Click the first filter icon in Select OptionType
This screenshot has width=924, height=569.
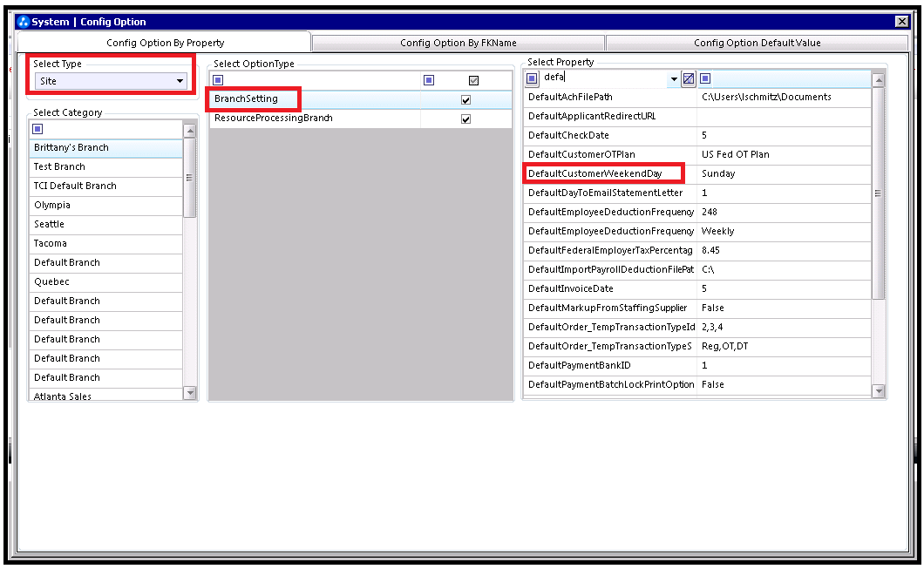218,80
